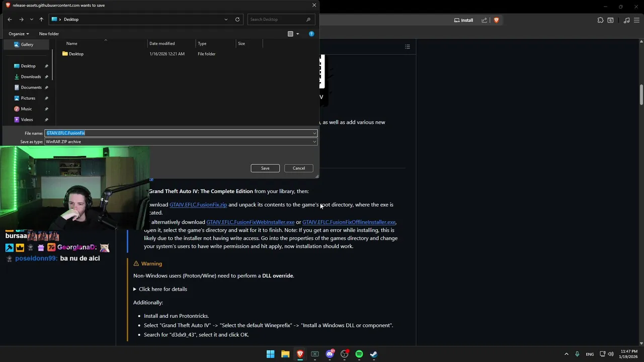
Task: Unpin Documents via its pin icon
Action: pos(46,87)
